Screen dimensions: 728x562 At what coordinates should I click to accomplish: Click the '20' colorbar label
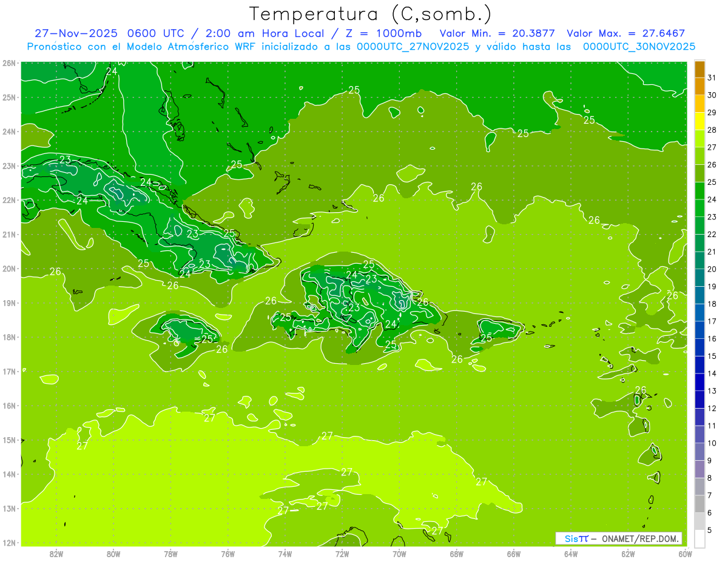(x=712, y=269)
